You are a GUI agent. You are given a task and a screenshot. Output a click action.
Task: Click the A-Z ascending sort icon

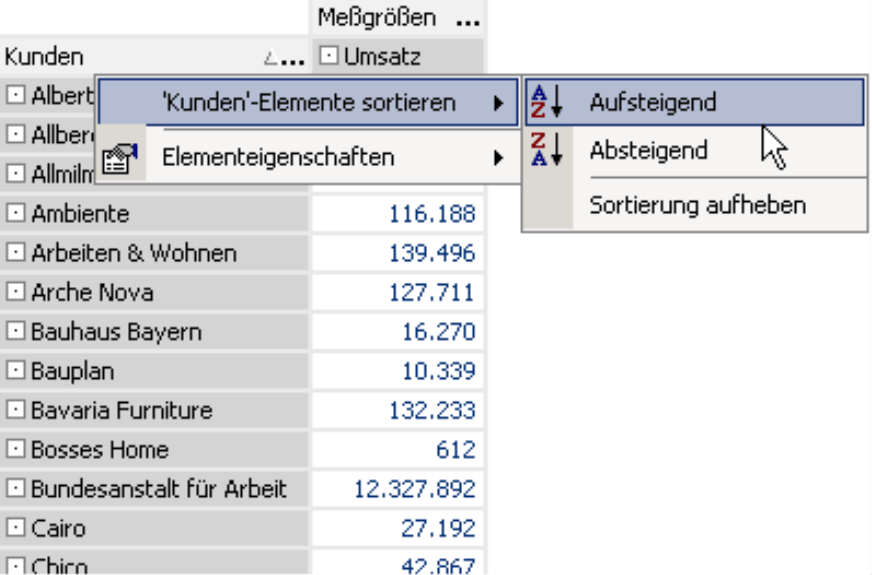pos(546,102)
